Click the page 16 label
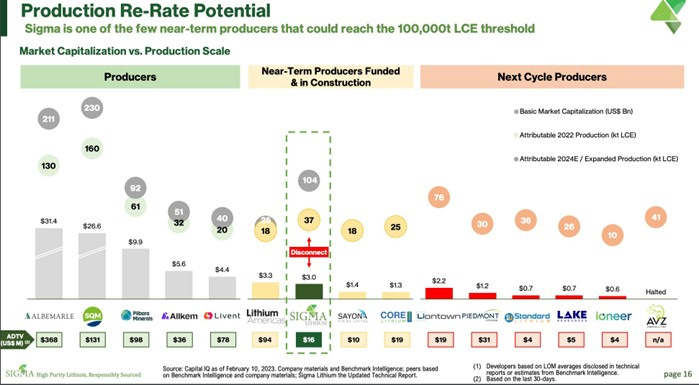 point(678,373)
